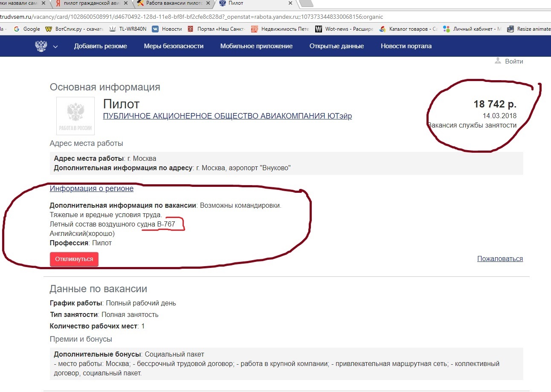Click 'Летный состав воздушного судна В-767' line
Viewport: 551px width, 392px height.
[113, 224]
